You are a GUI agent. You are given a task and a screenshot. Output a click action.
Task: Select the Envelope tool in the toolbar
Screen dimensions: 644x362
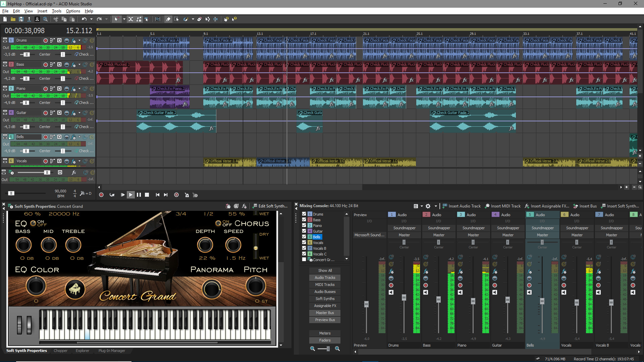(208, 19)
